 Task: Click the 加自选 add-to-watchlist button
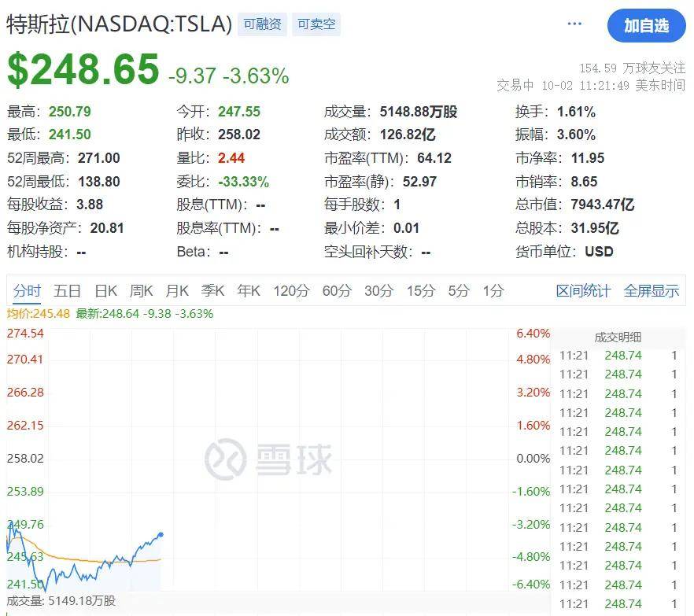647,26
